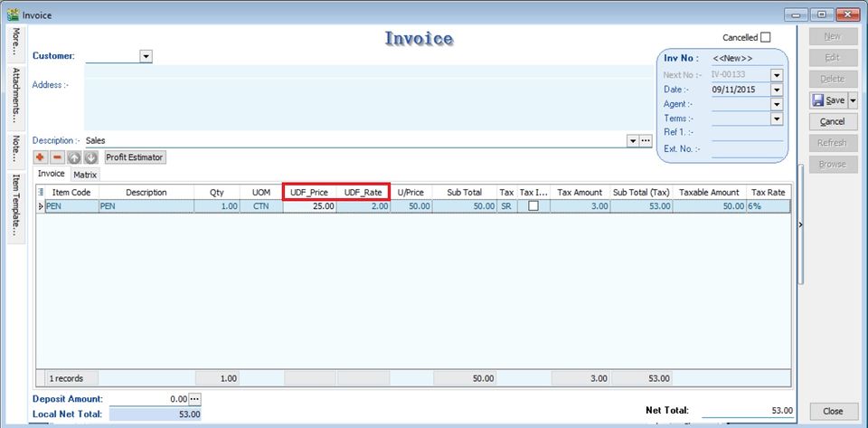Click the grid column chooser icon
This screenshot has height=428, width=868.
pos(41,192)
